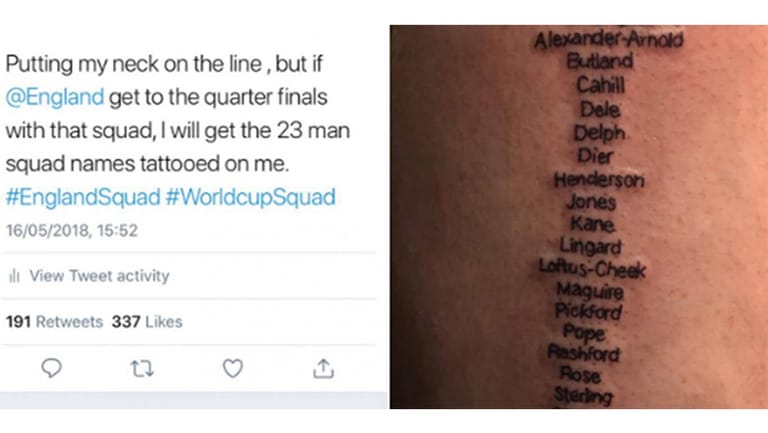Image resolution: width=768 pixels, height=433 pixels.
Task: Tap the retweet arrows icon
Action: tap(143, 369)
